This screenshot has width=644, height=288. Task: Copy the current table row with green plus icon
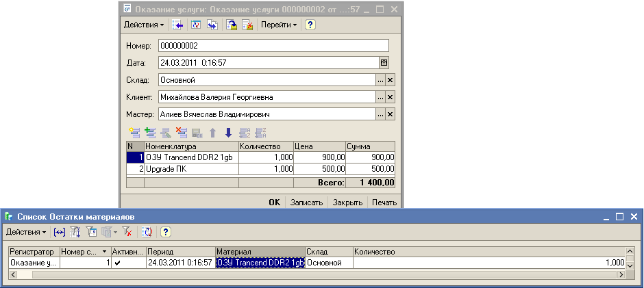pos(150,133)
